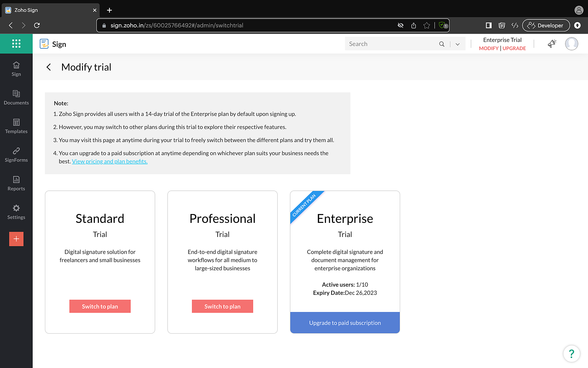Click the Expiry Date Dec 26,2023 text

click(x=345, y=293)
